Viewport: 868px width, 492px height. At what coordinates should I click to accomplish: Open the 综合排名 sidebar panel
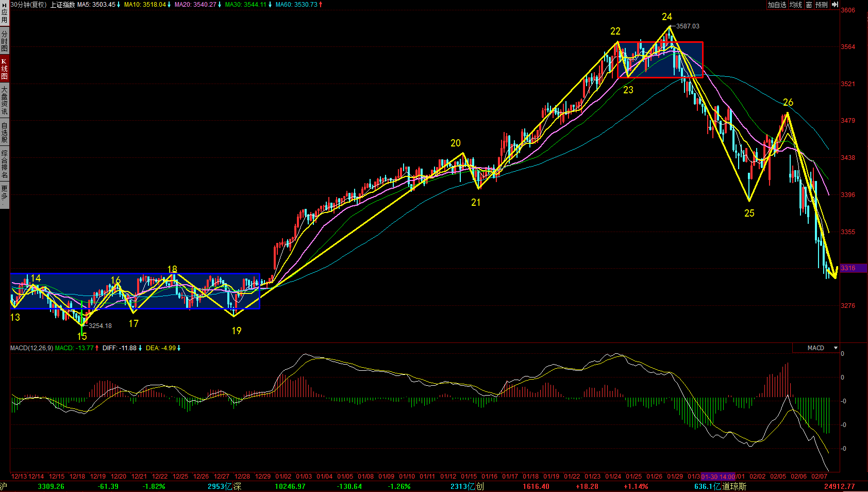coord(4,164)
